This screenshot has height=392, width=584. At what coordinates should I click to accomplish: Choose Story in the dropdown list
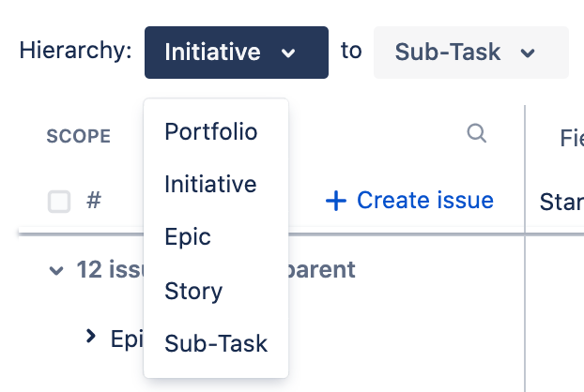point(216,291)
